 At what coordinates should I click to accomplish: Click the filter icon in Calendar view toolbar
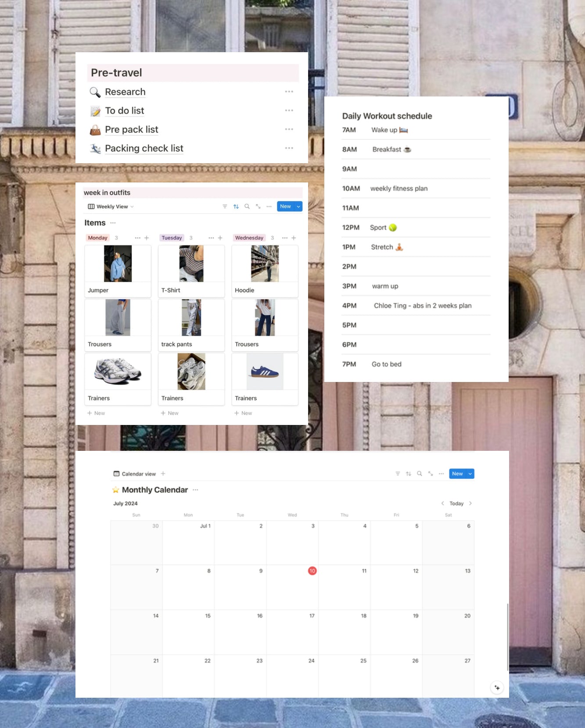point(398,474)
